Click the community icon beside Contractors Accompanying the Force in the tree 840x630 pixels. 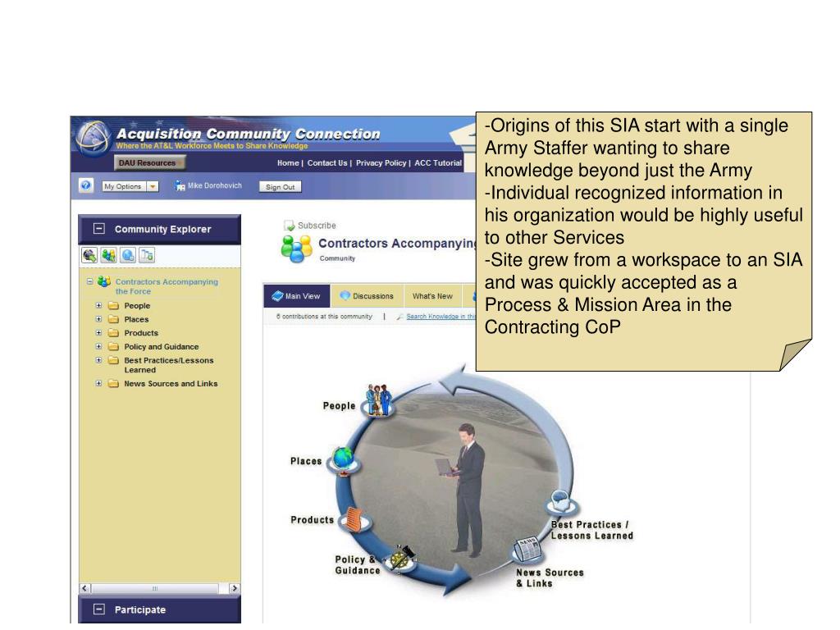tap(104, 281)
